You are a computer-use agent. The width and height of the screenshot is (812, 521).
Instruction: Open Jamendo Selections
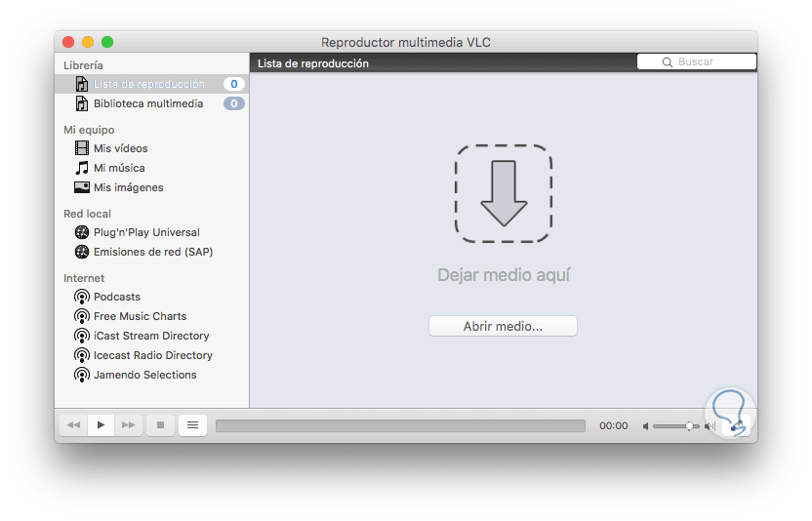coord(151,375)
